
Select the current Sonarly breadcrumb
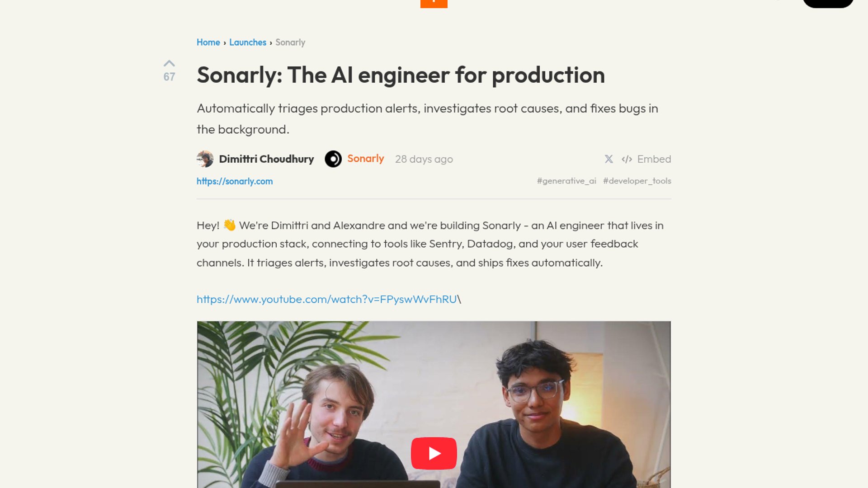click(x=290, y=42)
